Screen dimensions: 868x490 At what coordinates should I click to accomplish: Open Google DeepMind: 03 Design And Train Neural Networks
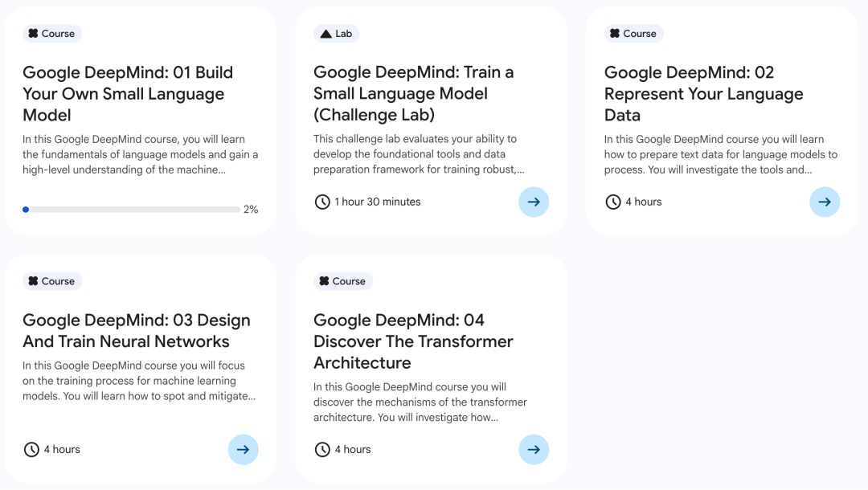coord(137,331)
